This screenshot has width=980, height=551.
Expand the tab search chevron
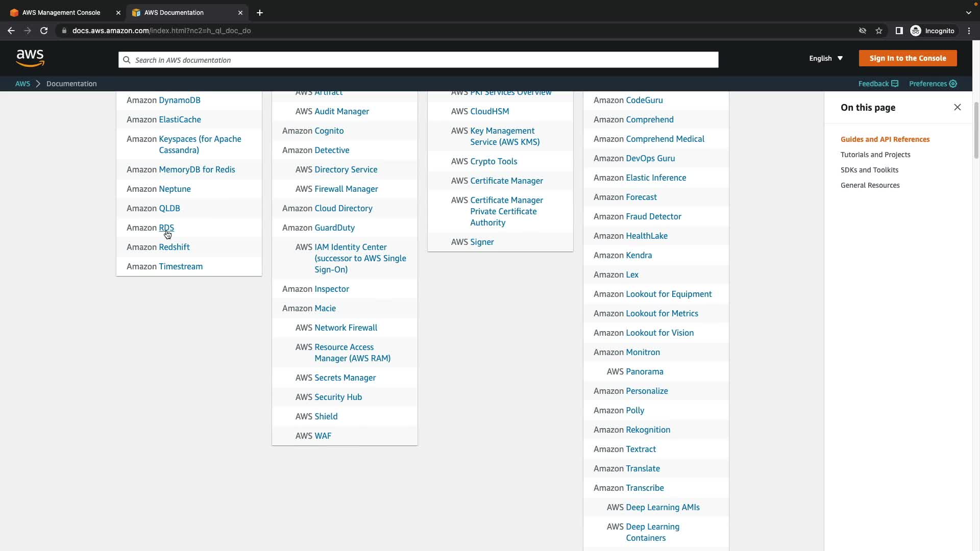coord(969,12)
